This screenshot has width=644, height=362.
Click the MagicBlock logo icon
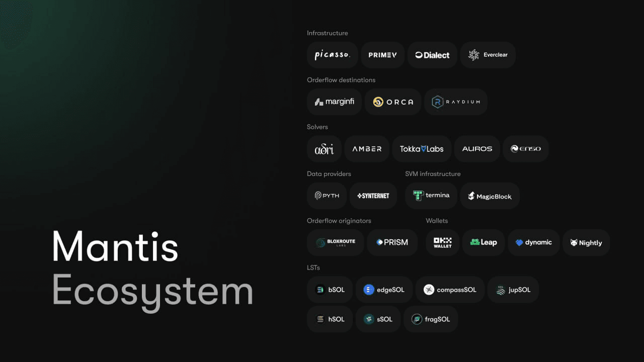[x=471, y=196]
